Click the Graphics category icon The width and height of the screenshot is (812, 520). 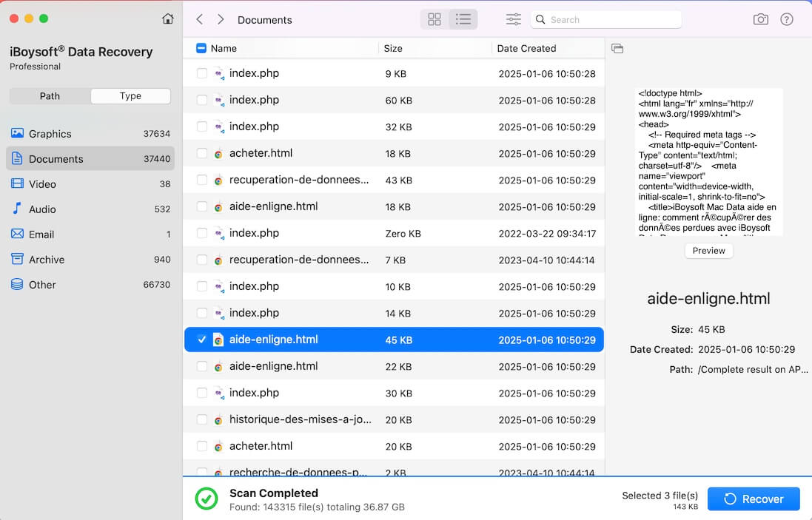click(17, 133)
